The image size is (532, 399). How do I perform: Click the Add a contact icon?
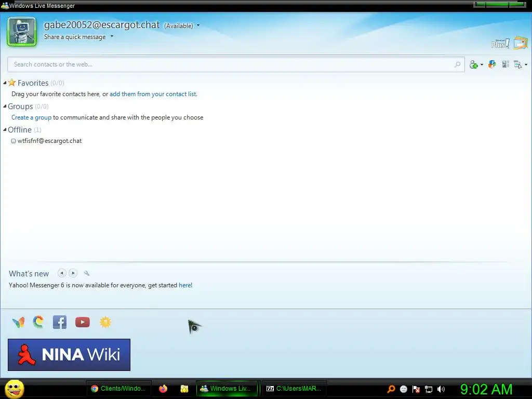click(474, 64)
